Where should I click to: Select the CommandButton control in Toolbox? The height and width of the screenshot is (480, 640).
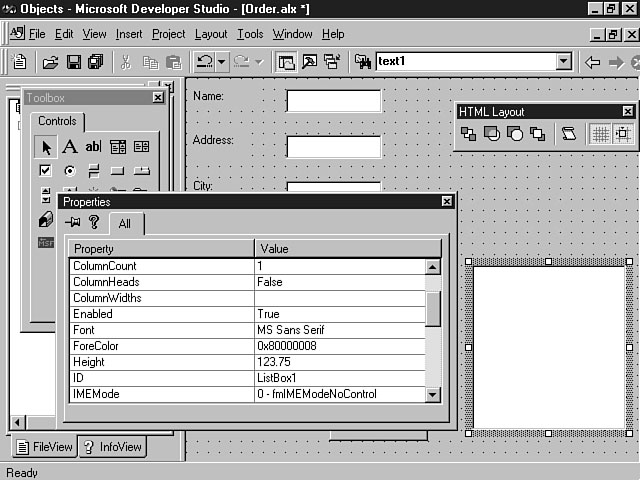[x=117, y=171]
